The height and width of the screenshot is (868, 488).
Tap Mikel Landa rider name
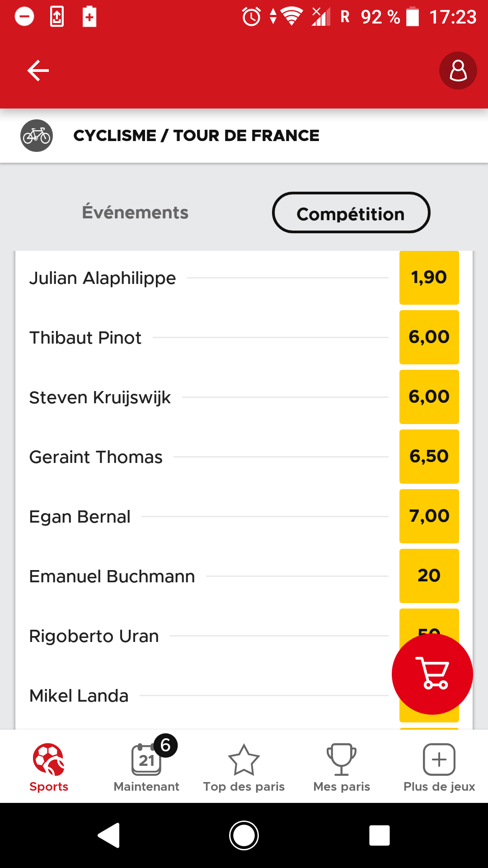pyautogui.click(x=79, y=696)
